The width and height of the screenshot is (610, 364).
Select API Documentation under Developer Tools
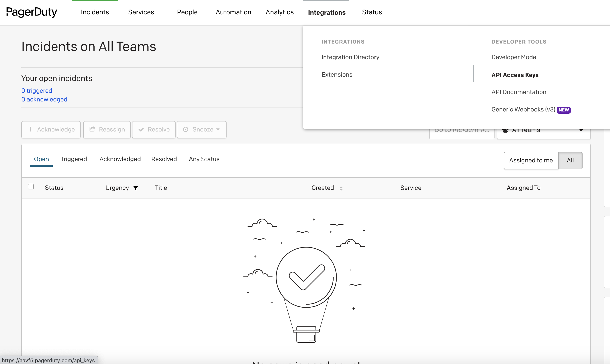519,92
